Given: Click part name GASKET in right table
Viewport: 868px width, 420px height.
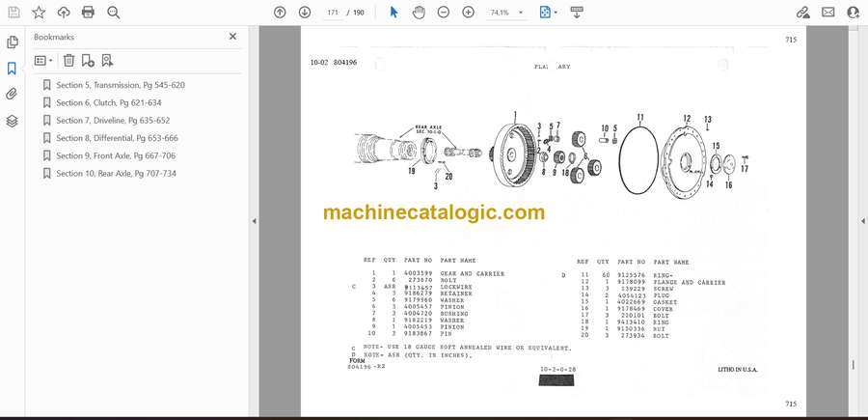Looking at the screenshot, I should (665, 302).
